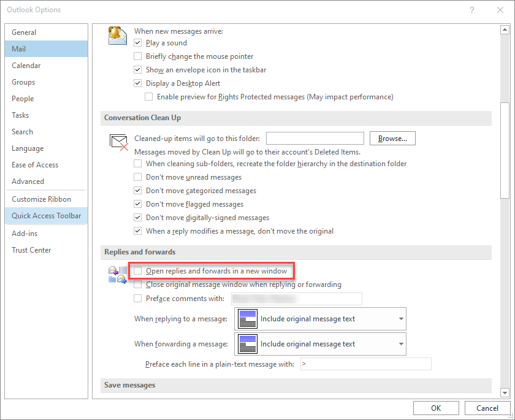
Task: Check Open replies and forwards in new window
Action: point(137,270)
